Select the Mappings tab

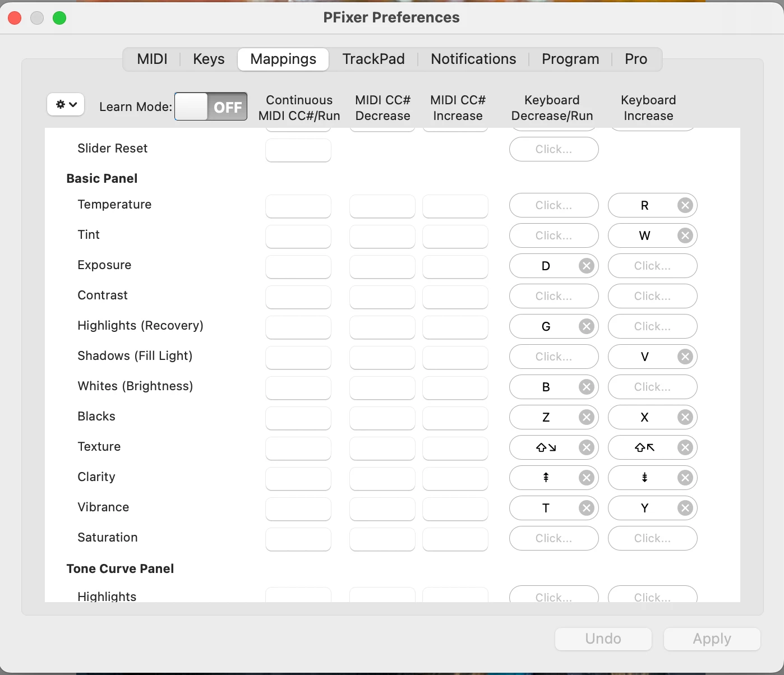point(283,59)
